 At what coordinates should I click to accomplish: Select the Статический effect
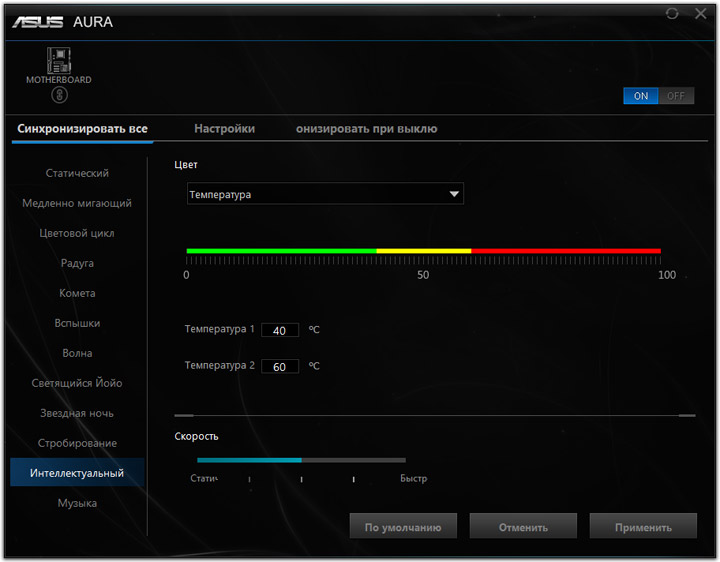77,173
